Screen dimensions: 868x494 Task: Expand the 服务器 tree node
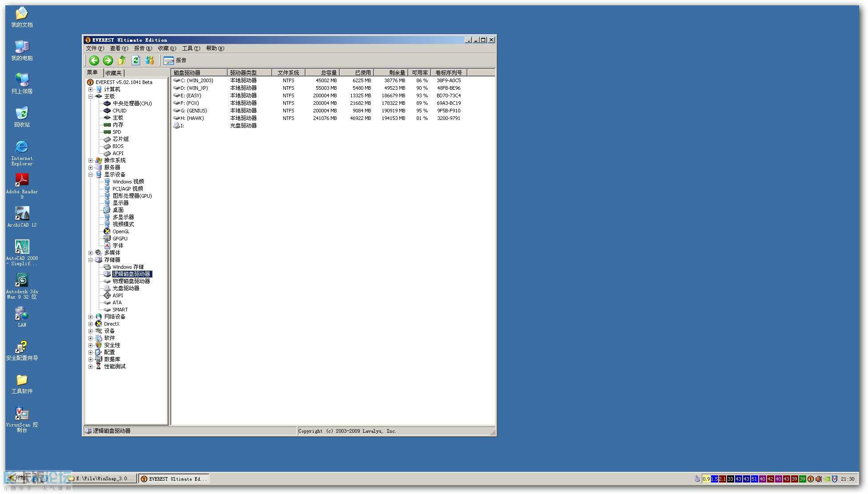pyautogui.click(x=90, y=167)
